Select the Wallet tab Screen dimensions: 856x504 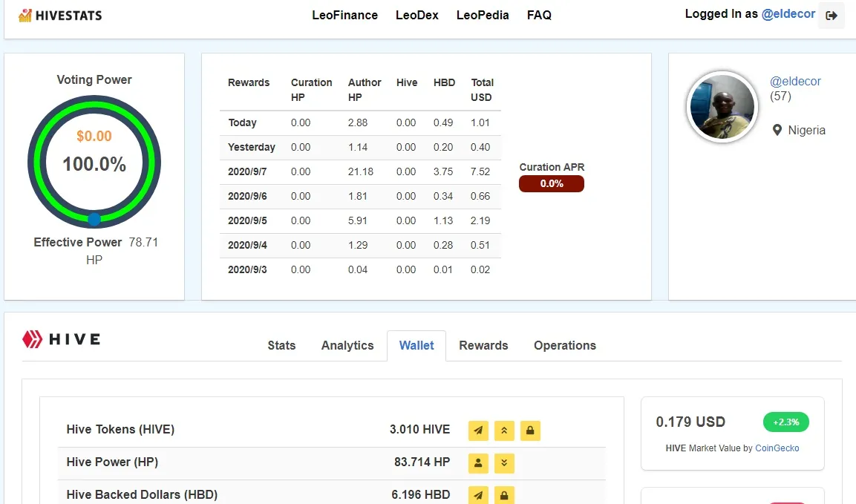[x=416, y=346]
